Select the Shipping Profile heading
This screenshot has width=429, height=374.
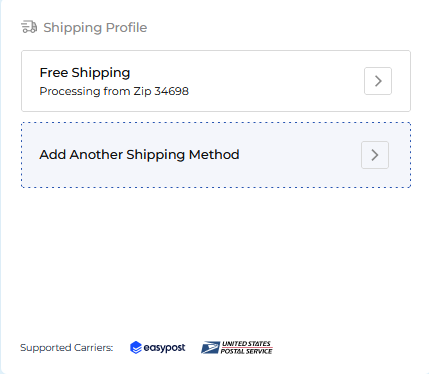tap(95, 28)
